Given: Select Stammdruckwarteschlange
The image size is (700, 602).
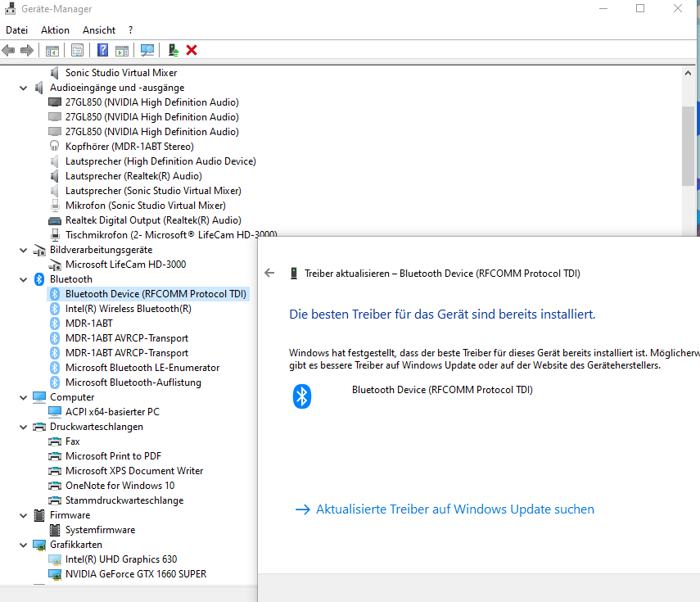Looking at the screenshot, I should (x=124, y=500).
